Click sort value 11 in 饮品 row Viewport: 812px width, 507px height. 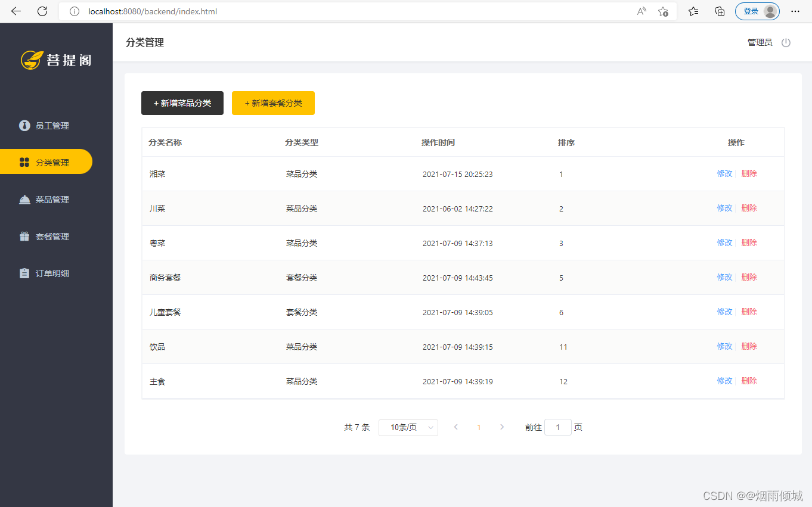563,347
